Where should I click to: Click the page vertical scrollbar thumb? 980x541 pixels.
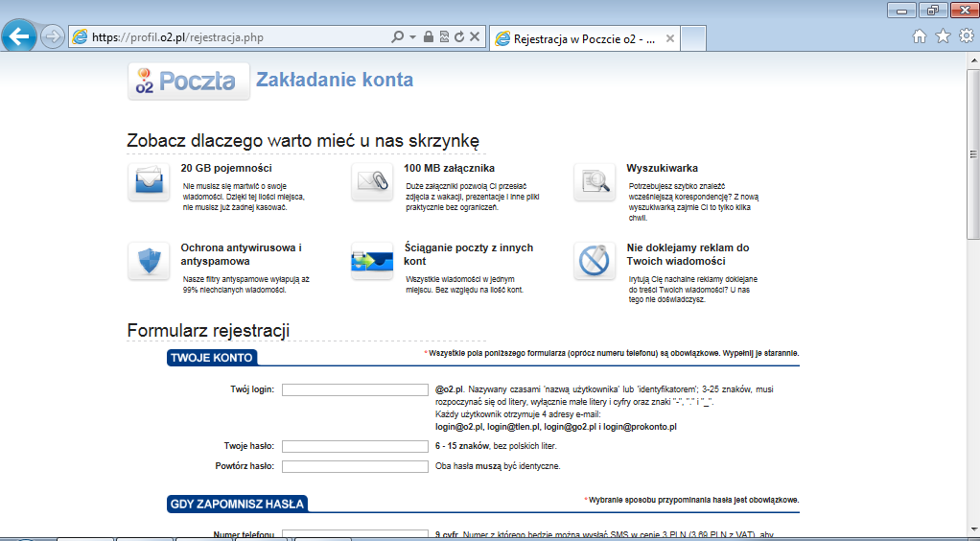[x=973, y=153]
